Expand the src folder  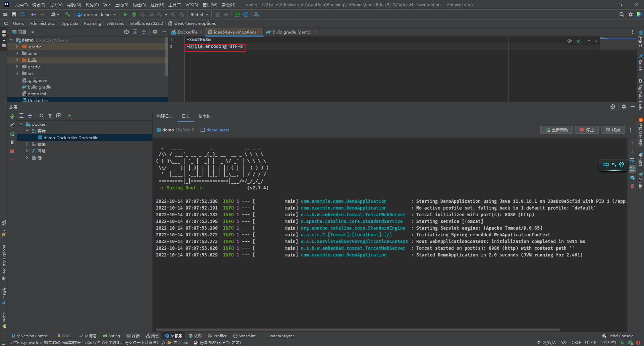[x=17, y=73]
